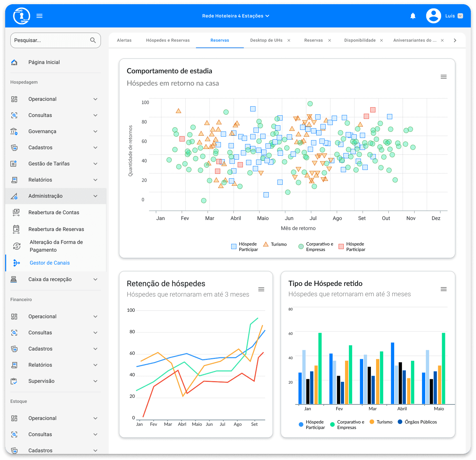The width and height of the screenshot is (476, 460).
Task: Click the blue Hóspede Participar legend swatch in scatter chart
Action: click(x=234, y=247)
